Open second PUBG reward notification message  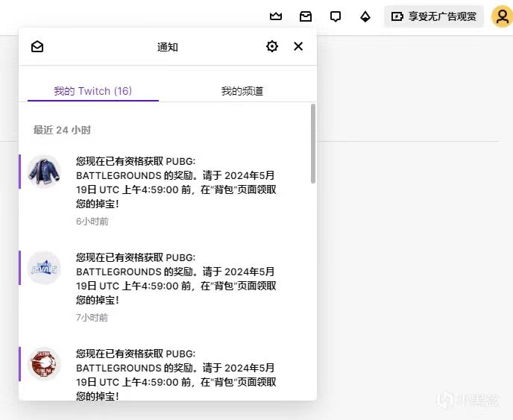point(176,278)
